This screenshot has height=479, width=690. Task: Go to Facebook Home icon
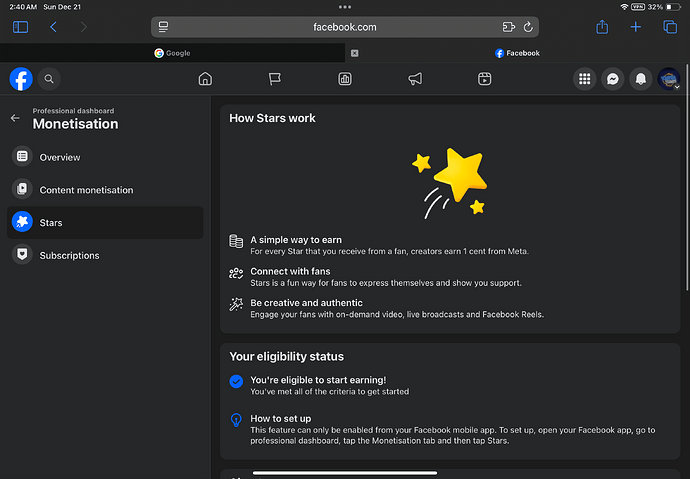(205, 79)
